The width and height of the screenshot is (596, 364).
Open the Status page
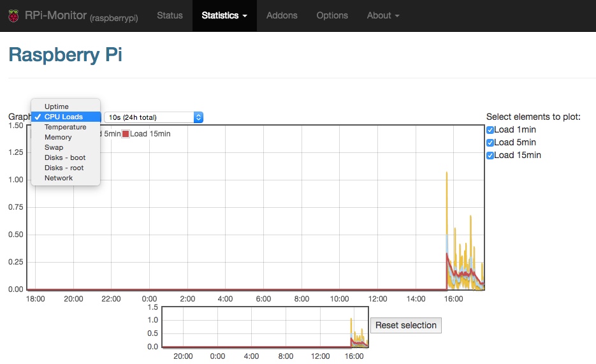click(170, 15)
